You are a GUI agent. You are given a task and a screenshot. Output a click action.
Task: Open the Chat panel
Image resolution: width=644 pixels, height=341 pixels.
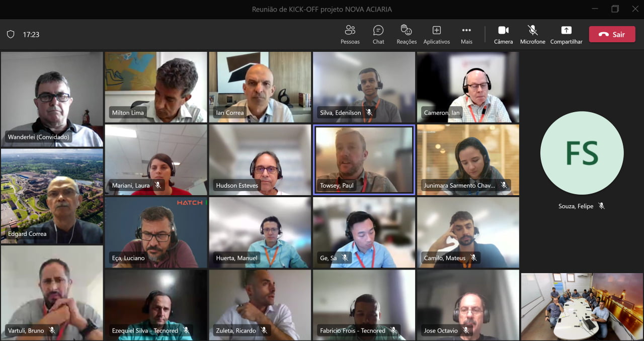378,35
